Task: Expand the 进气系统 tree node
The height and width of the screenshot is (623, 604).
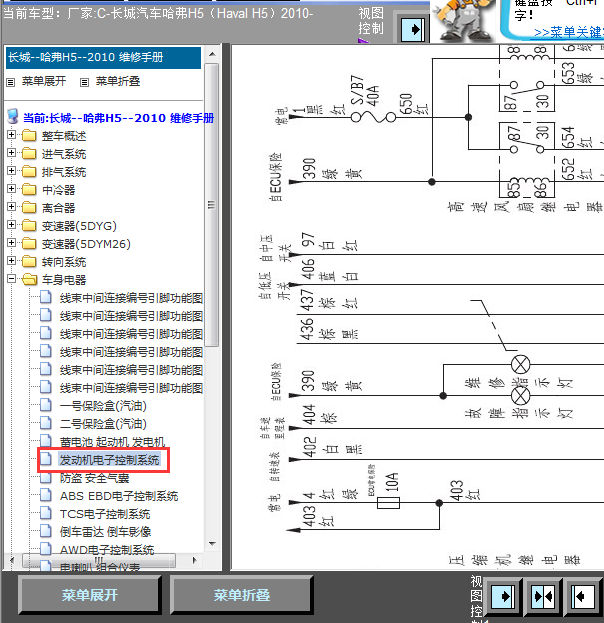Action: tap(12, 153)
